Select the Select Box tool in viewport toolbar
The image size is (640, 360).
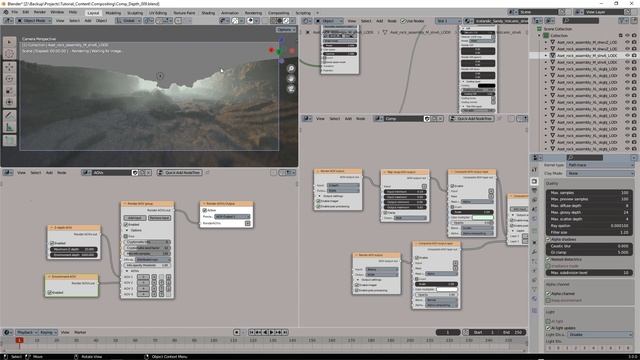click(x=10, y=42)
